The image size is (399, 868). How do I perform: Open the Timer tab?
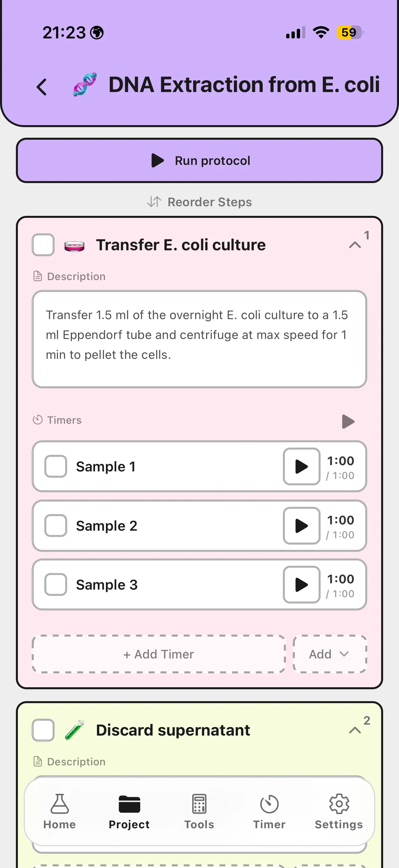[x=269, y=811]
